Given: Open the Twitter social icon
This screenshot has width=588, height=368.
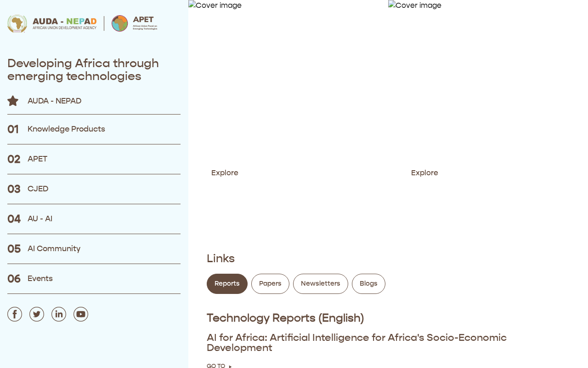Looking at the screenshot, I should (37, 314).
